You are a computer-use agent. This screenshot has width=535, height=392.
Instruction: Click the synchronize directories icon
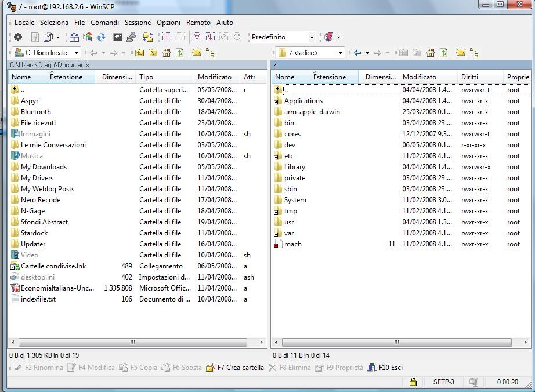click(x=101, y=37)
